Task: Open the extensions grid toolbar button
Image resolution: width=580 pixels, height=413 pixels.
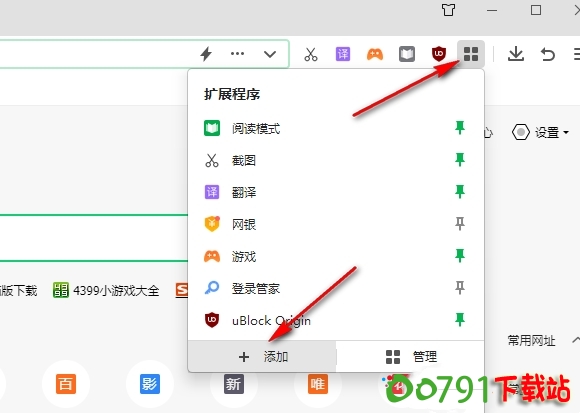Action: [471, 54]
